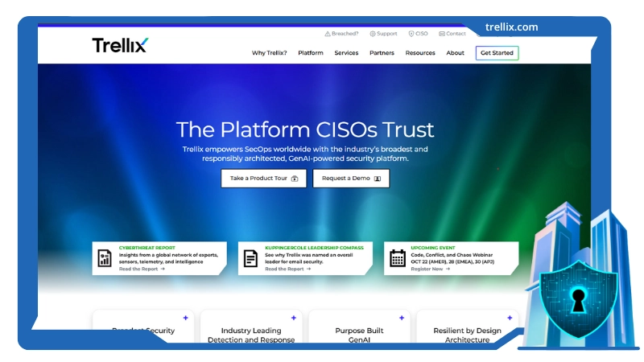Follow the Register Now link
644x362 pixels.
tap(430, 269)
